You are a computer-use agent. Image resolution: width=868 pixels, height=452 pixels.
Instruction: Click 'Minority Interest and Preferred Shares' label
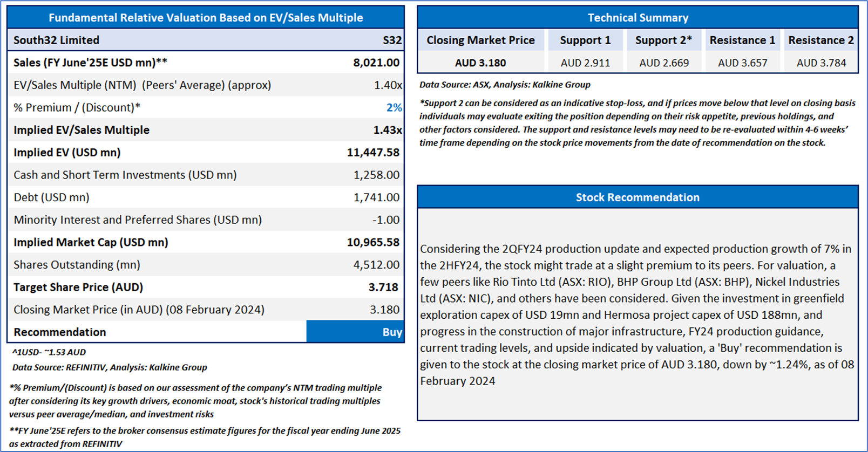[138, 220]
